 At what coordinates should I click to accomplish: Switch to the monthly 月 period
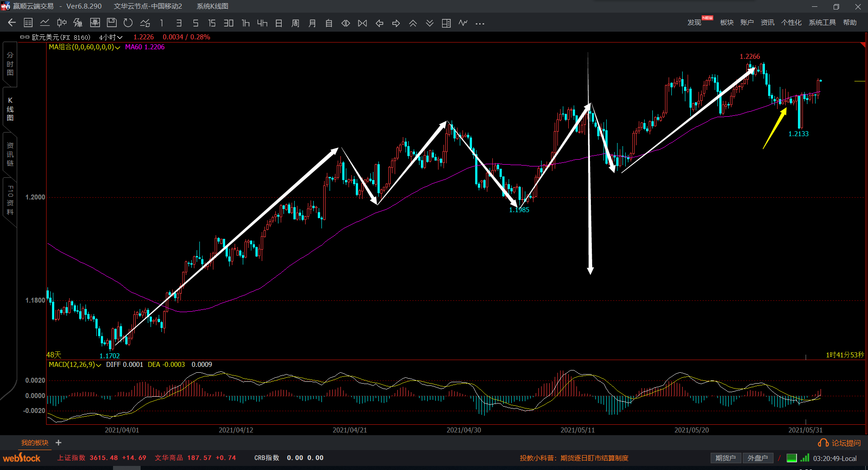[x=312, y=23]
